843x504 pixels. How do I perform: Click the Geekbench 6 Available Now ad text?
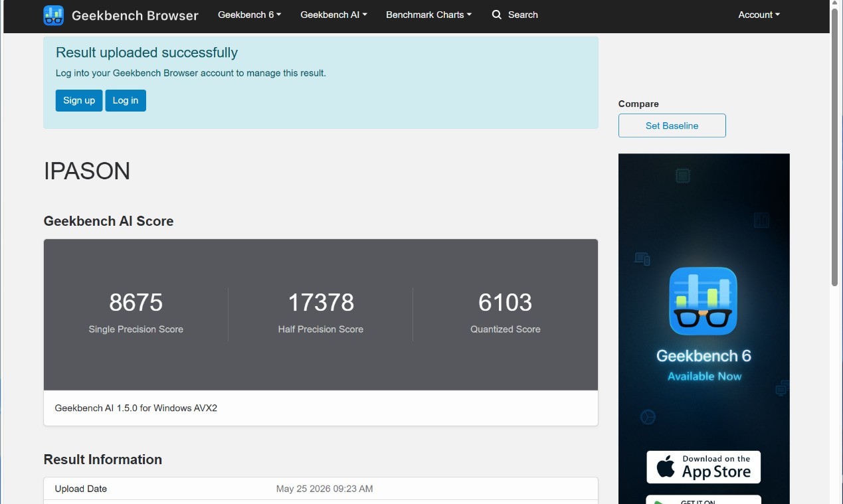click(703, 365)
